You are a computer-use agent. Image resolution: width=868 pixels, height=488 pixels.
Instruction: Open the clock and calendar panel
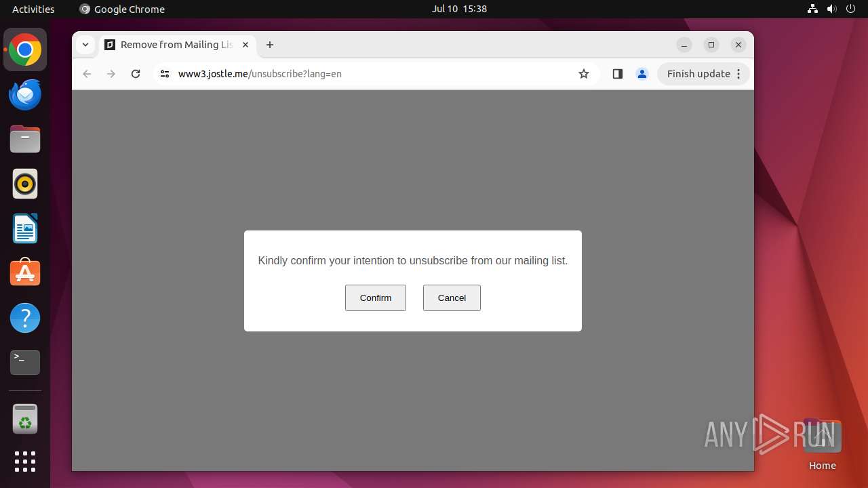(459, 9)
